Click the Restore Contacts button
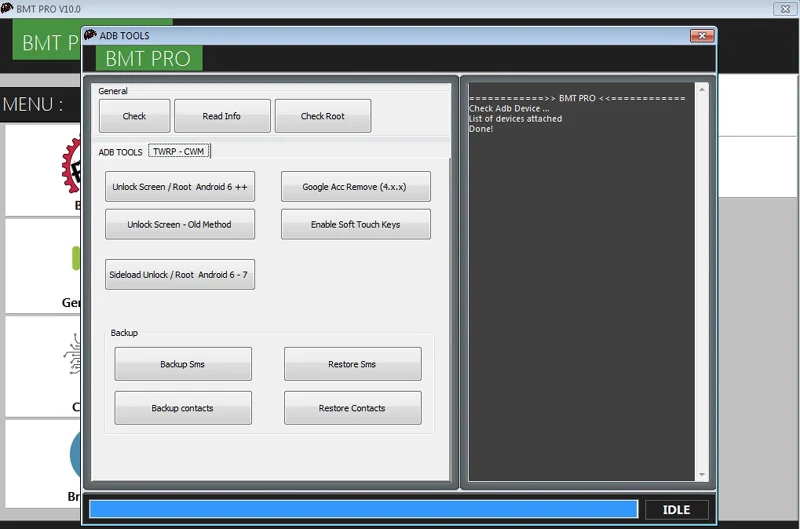 click(x=353, y=408)
